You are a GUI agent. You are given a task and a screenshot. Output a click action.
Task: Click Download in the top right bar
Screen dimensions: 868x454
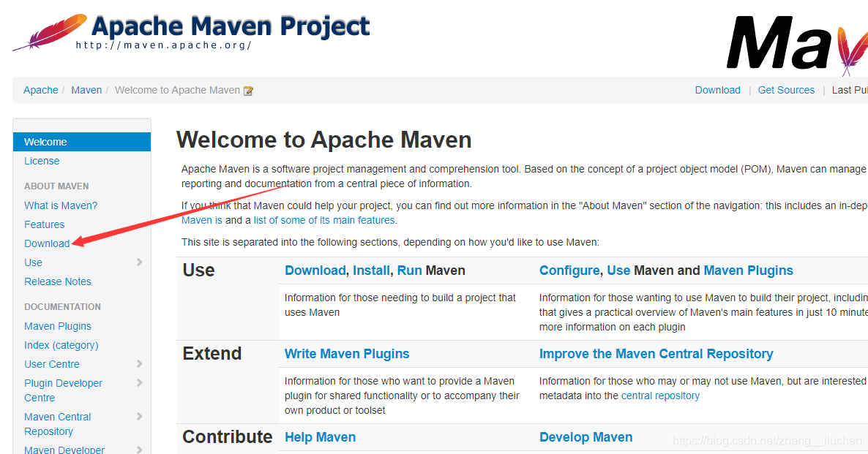[x=717, y=90]
